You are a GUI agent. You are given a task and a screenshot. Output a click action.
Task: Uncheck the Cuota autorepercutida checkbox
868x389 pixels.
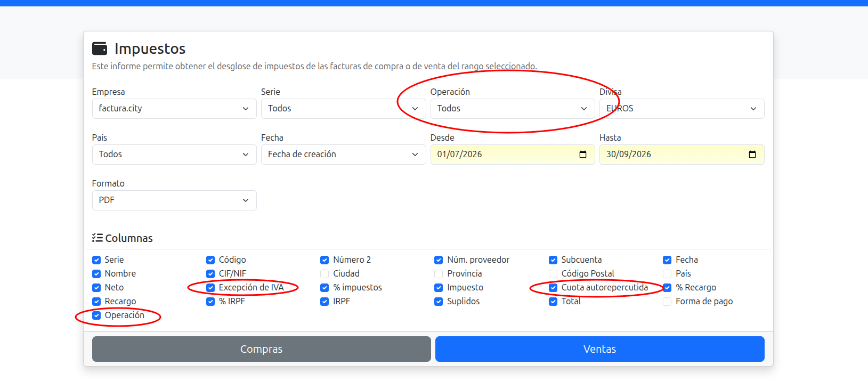(x=553, y=288)
